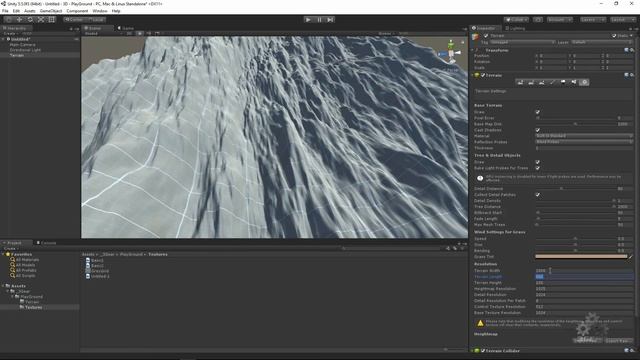The image size is (640, 360).
Task: Open the Assets menu
Action: point(30,11)
